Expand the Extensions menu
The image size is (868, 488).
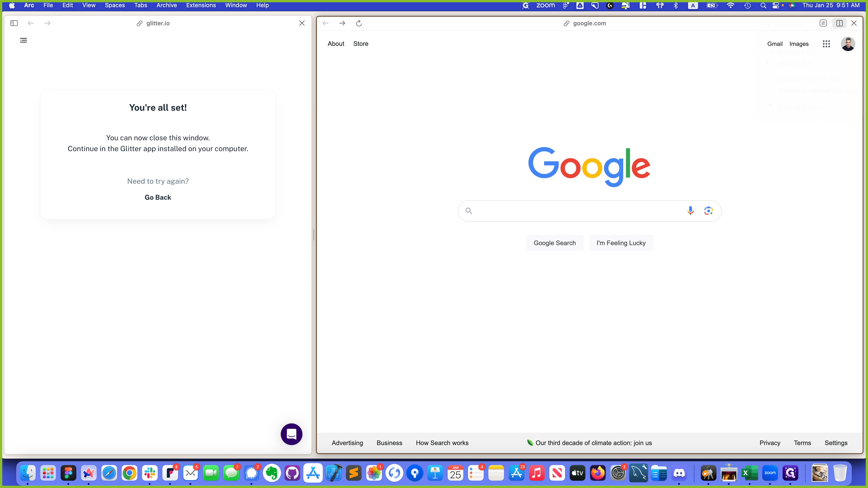(x=201, y=5)
